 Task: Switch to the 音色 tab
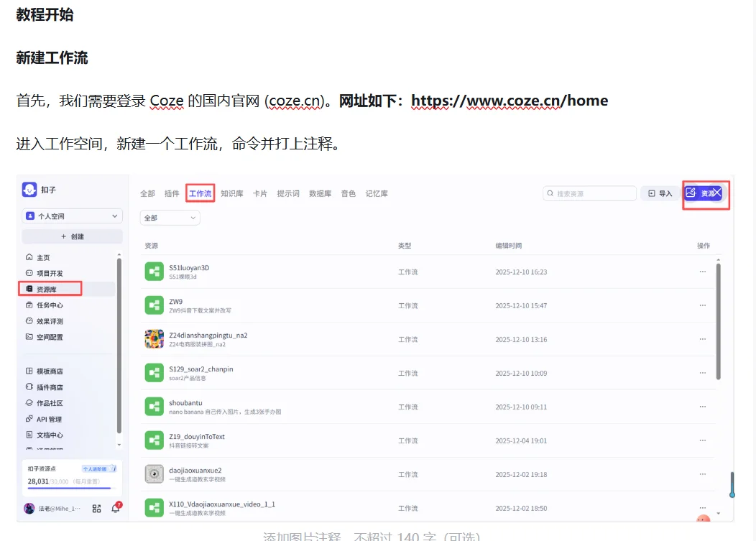coord(348,193)
